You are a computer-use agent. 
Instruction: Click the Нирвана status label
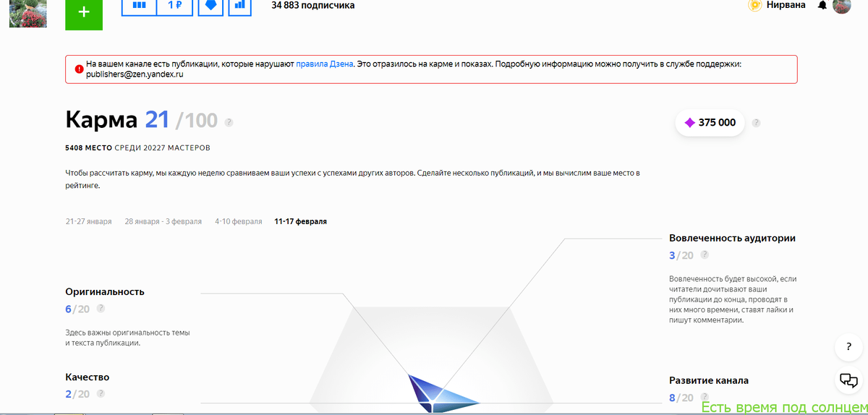coord(788,5)
